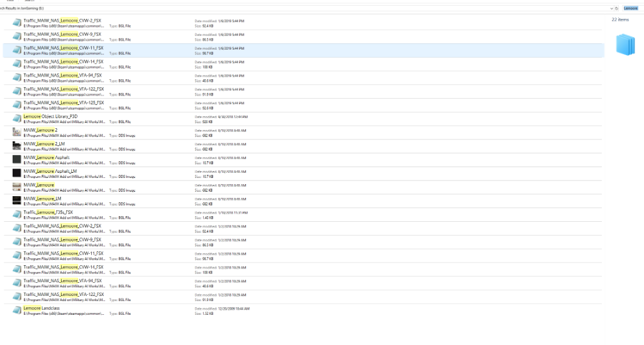Screen dimensions: 644x345
Task: Click the icon beside Traffic_MAIW_NAS_Lemoore_VFA-125_FSX
Action: point(17,104)
